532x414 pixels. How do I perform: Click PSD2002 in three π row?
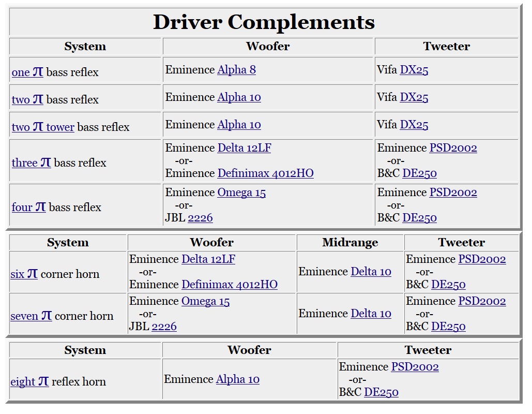tap(453, 148)
